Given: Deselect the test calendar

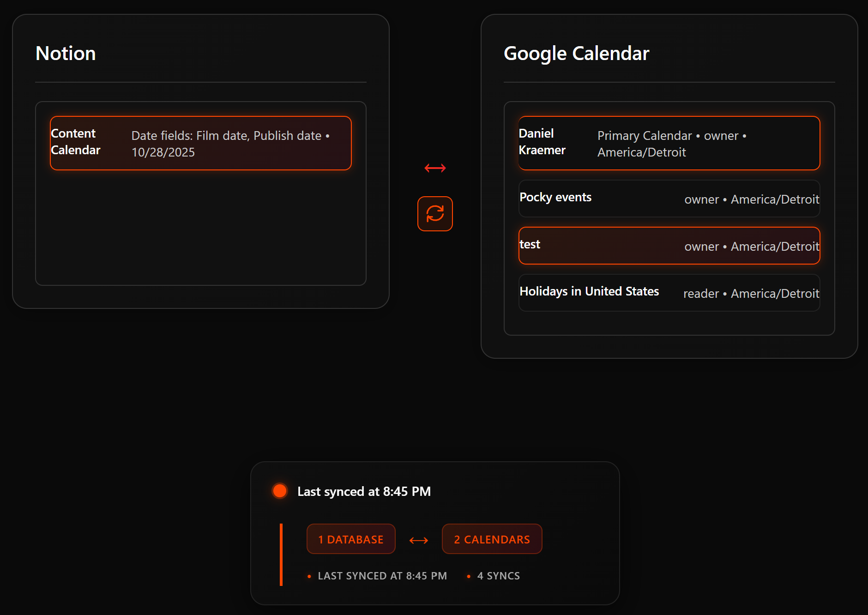Looking at the screenshot, I should (x=669, y=246).
